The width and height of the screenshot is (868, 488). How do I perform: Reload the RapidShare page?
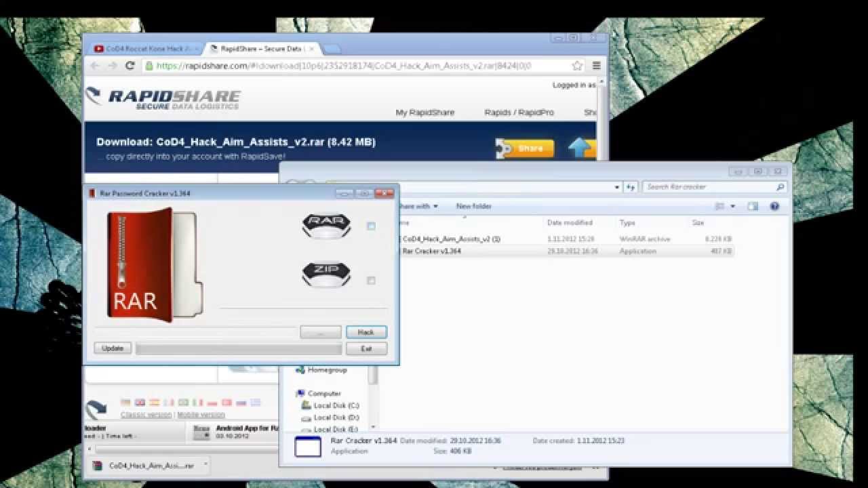(x=130, y=66)
